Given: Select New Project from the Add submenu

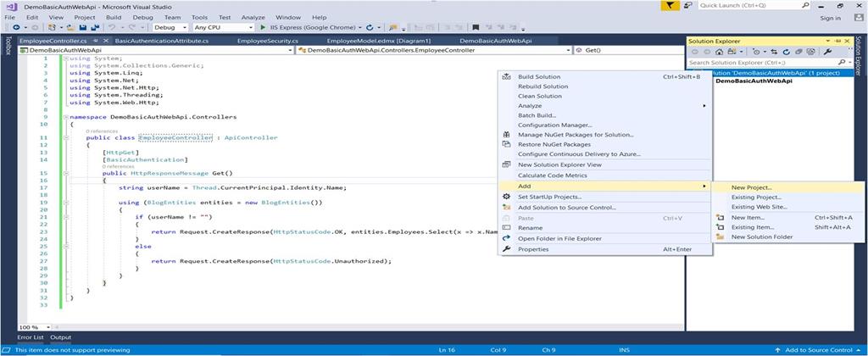Looking at the screenshot, I should (787, 187).
